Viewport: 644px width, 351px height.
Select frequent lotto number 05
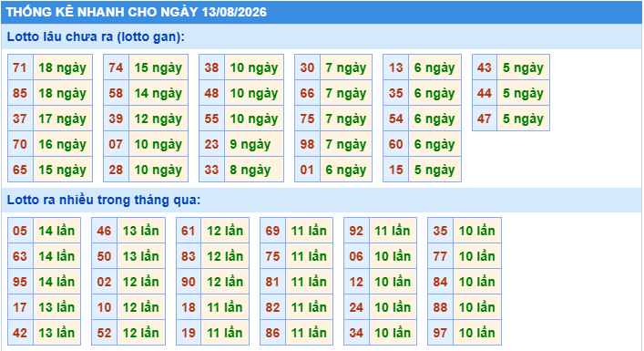20,231
